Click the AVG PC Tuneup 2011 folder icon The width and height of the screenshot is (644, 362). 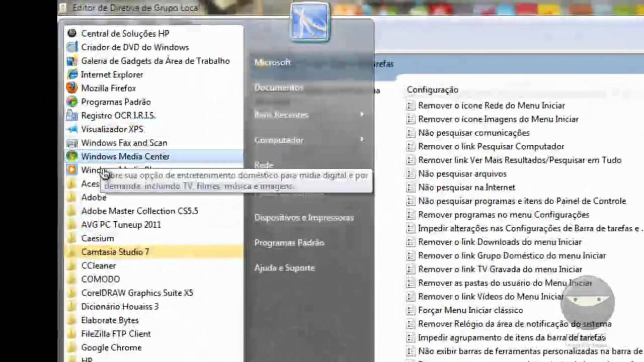click(x=72, y=224)
